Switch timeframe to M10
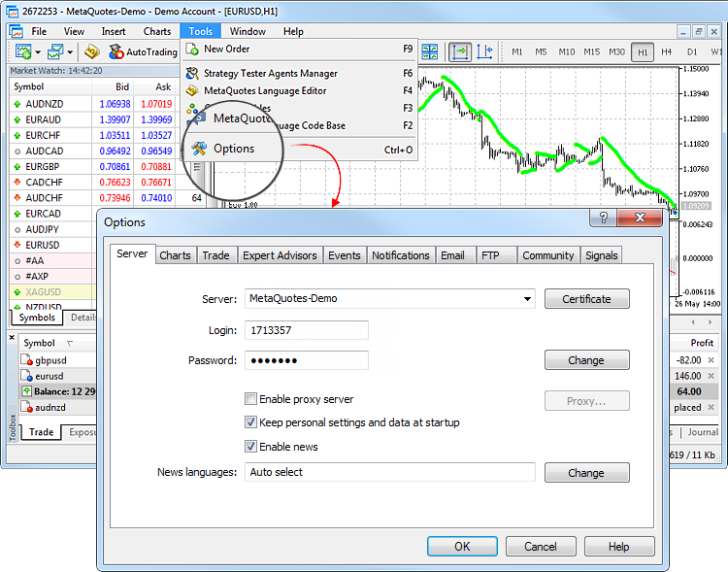 567,52
